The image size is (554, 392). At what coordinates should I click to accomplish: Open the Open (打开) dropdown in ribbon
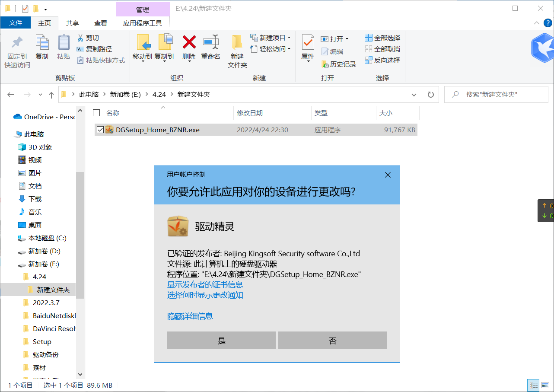pos(335,39)
